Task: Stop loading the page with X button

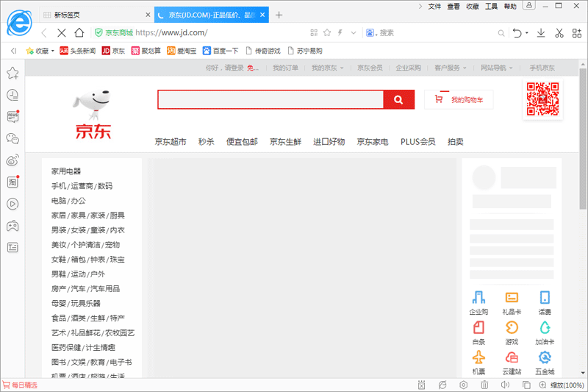Action: (x=62, y=33)
